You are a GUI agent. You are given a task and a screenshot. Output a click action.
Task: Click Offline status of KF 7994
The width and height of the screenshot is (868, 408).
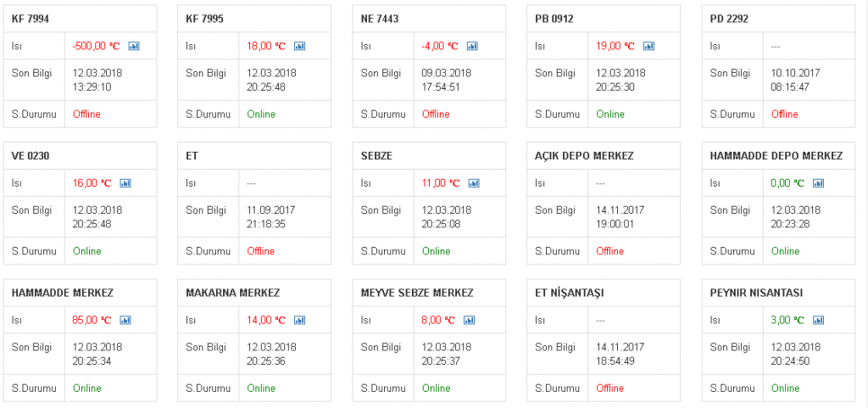click(x=87, y=114)
